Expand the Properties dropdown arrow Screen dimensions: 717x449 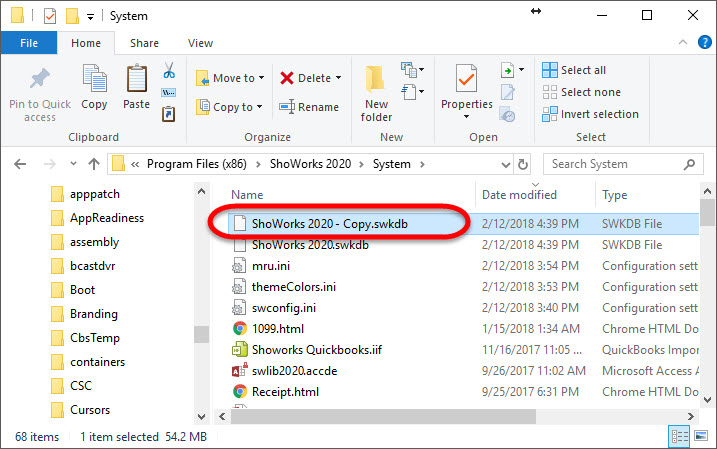[x=466, y=117]
